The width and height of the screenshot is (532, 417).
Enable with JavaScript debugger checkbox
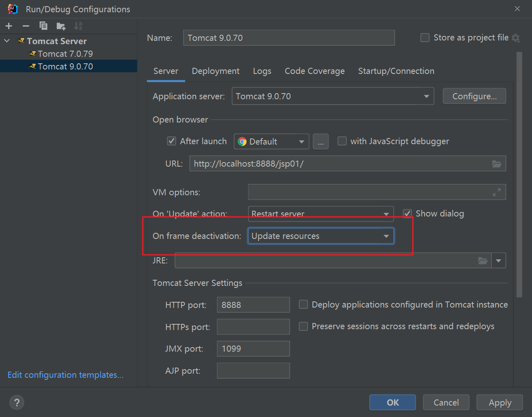pos(342,141)
